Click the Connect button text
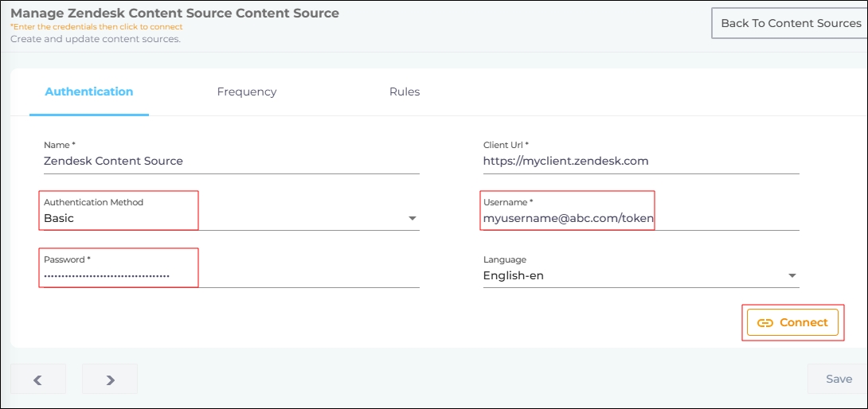 click(803, 322)
